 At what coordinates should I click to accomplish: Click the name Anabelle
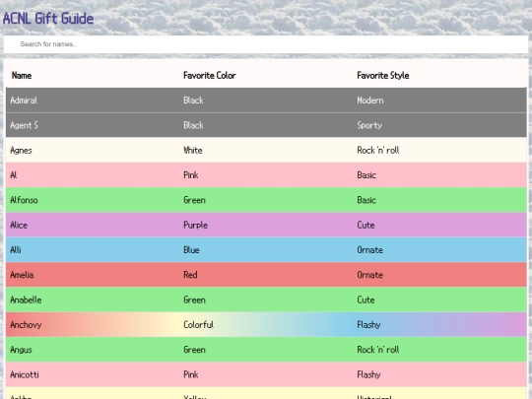click(x=27, y=299)
